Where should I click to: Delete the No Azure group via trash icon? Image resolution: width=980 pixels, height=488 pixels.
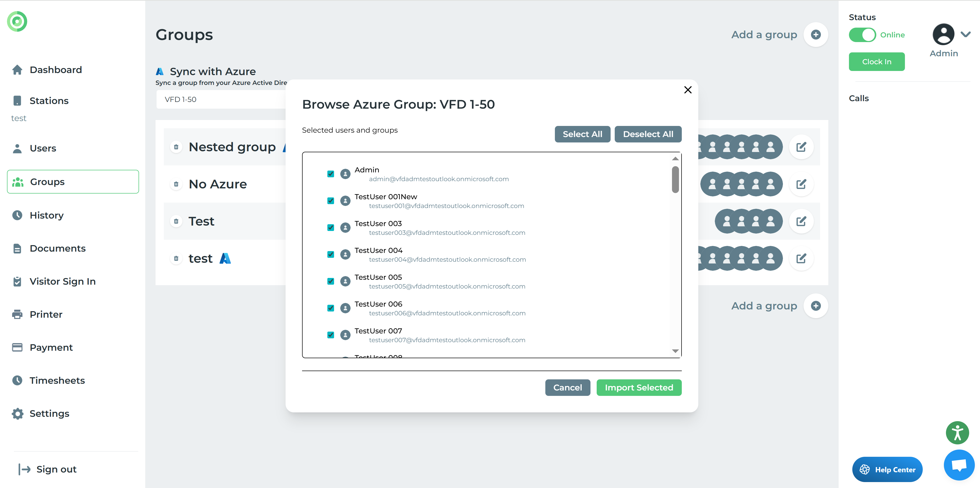tap(176, 184)
